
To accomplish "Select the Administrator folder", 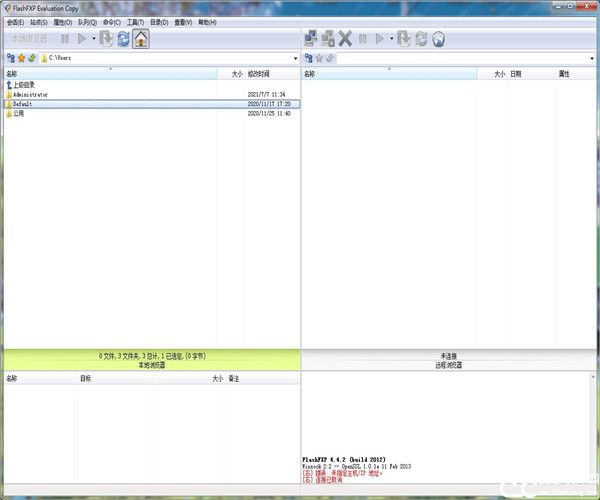I will 30,94.
